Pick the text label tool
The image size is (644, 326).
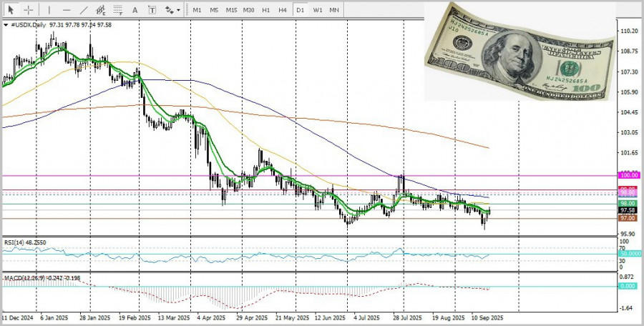(152, 10)
